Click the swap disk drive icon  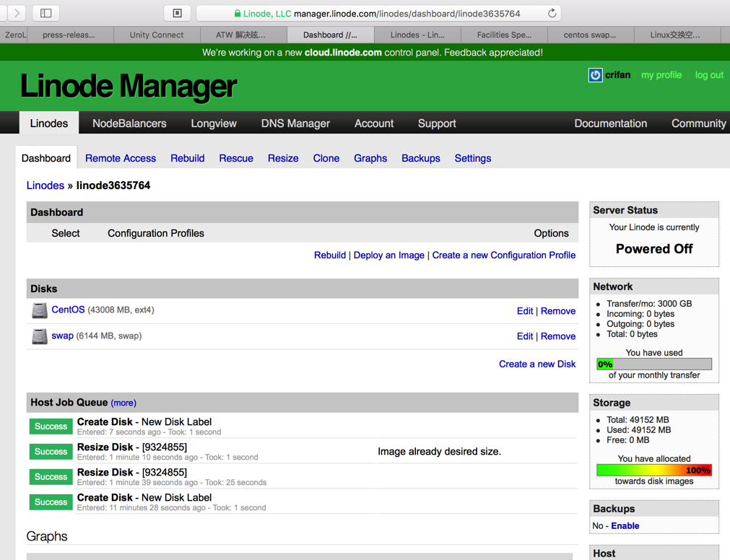click(40, 336)
